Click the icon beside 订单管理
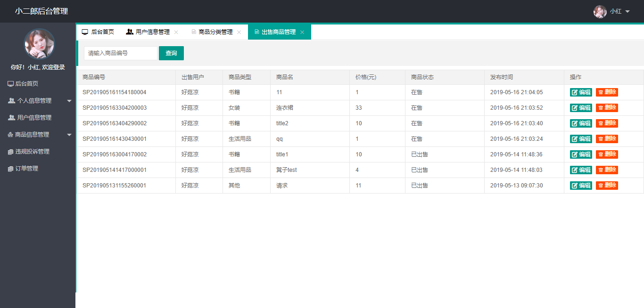Screen dimensions: 644x308 [x=10, y=169]
